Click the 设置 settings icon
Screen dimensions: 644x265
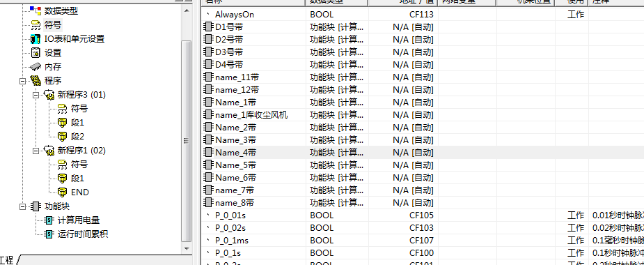(x=36, y=53)
